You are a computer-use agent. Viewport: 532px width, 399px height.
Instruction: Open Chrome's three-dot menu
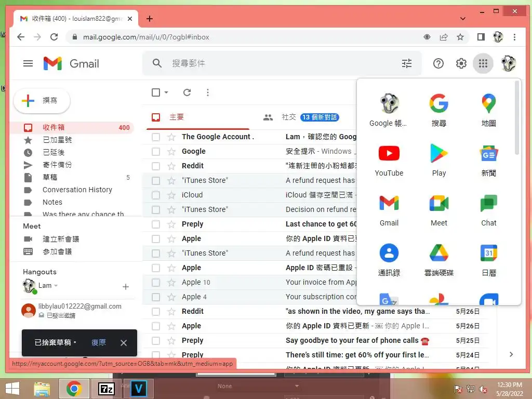514,37
